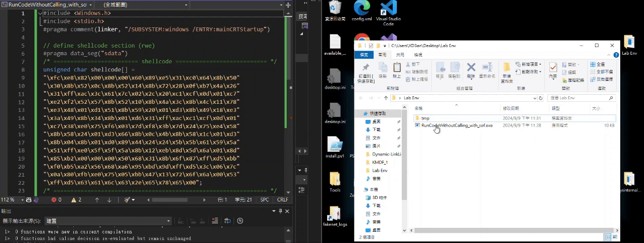Screen dimensions: 644x243
Task: Toggle the SPC indentation indicator
Action: 264,200
